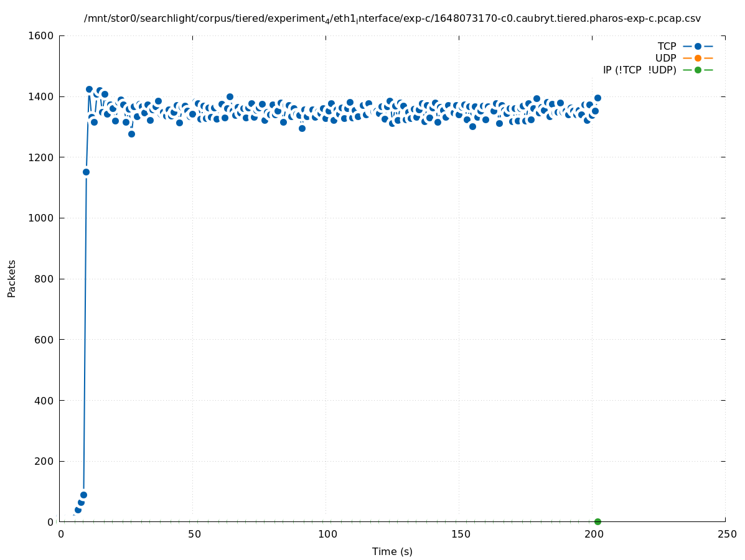
Task: Click the Packets y-axis label
Action: coord(12,279)
